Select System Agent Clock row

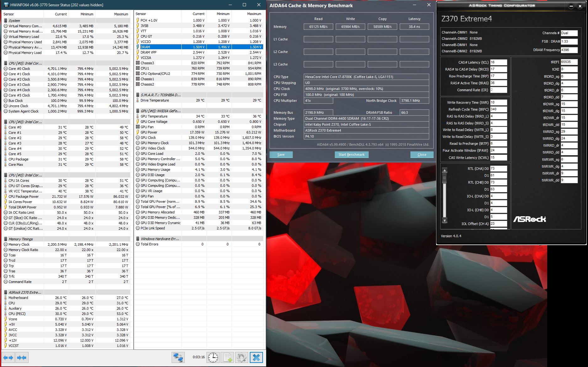pos(67,111)
